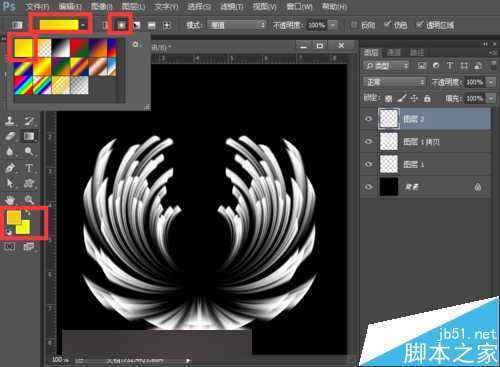Toggle layer filtering switch on Layers panel
This screenshot has width=500, height=367.
tap(493, 65)
